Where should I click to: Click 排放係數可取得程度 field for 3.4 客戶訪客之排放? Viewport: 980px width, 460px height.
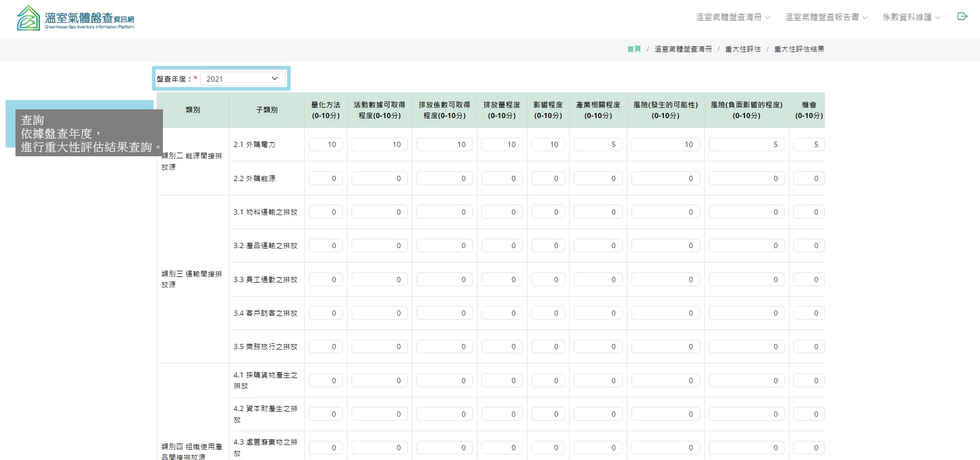[x=444, y=313]
